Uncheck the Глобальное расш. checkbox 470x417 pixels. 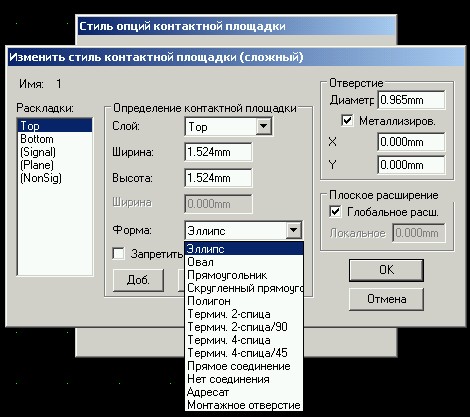(335, 212)
